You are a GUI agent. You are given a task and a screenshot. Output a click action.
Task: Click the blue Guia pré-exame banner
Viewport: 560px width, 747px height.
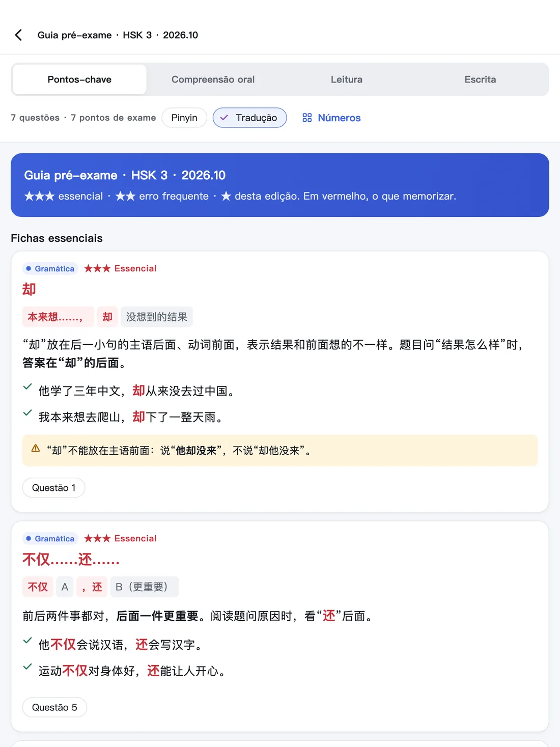tap(280, 185)
